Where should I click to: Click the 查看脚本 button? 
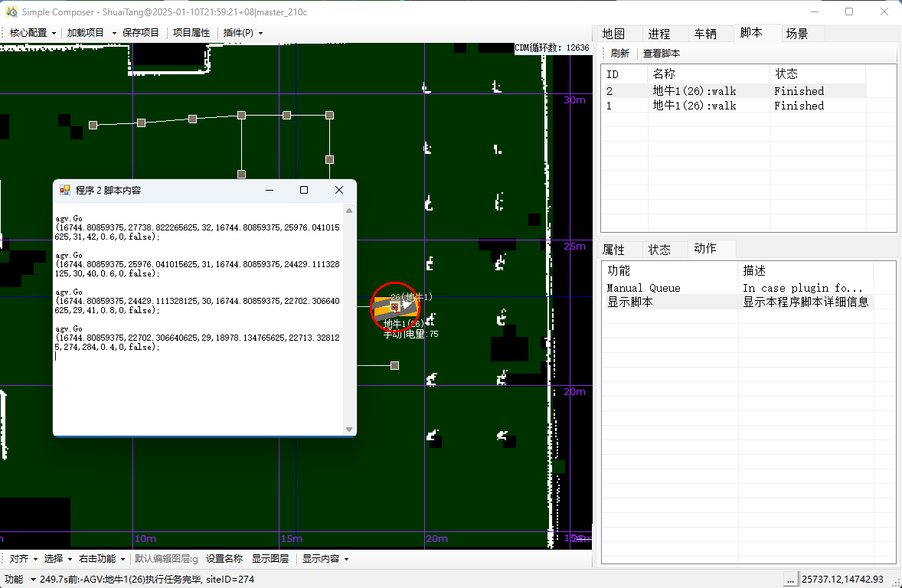tap(661, 54)
